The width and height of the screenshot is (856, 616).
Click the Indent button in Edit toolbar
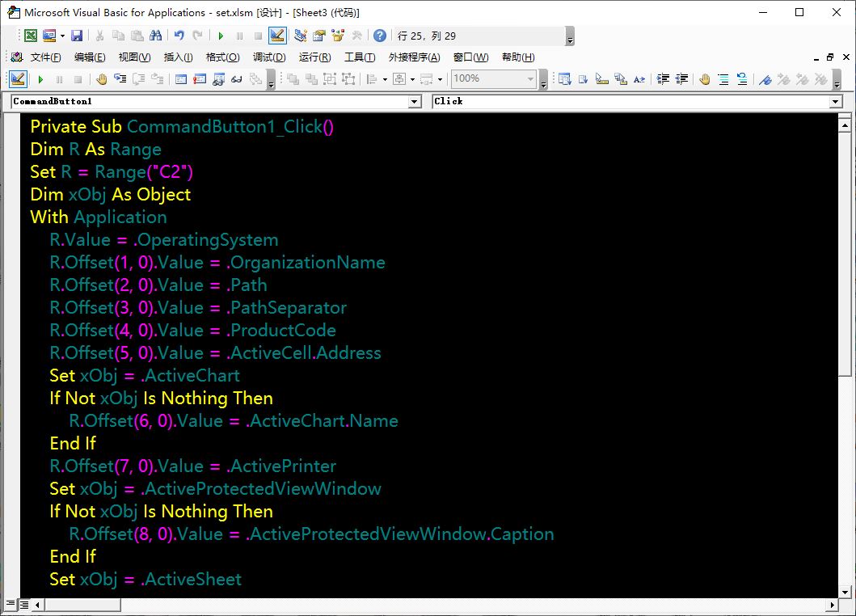pyautogui.click(x=663, y=79)
